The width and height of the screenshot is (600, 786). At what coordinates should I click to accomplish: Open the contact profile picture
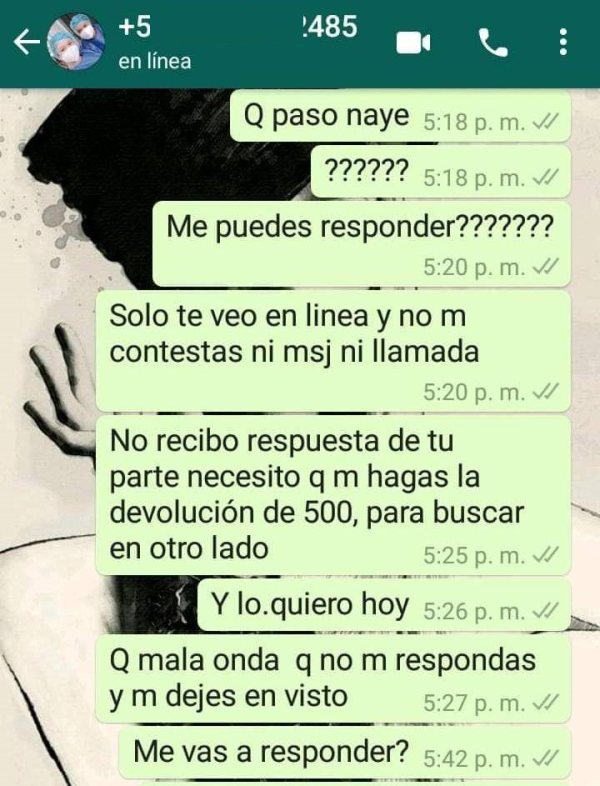[x=76, y=42]
